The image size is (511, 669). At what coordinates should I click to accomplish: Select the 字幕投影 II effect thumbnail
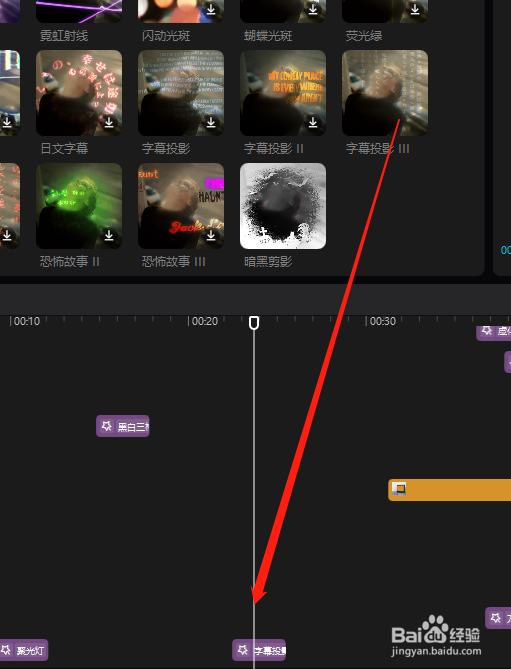tap(283, 93)
